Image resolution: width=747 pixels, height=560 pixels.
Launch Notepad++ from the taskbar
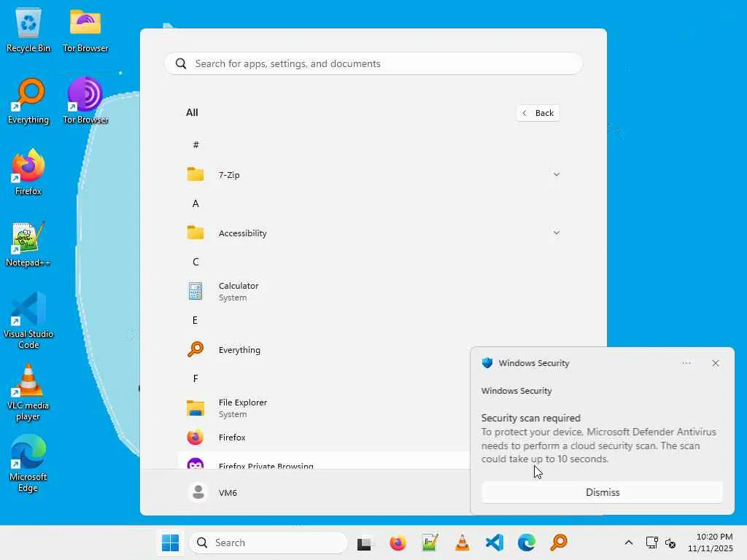(430, 542)
